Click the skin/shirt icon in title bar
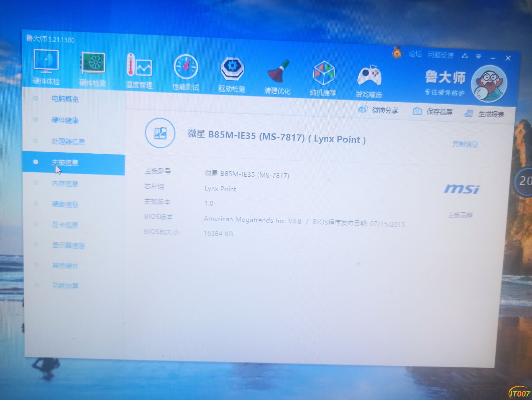Viewport: 532px width, 400px height. click(465, 56)
